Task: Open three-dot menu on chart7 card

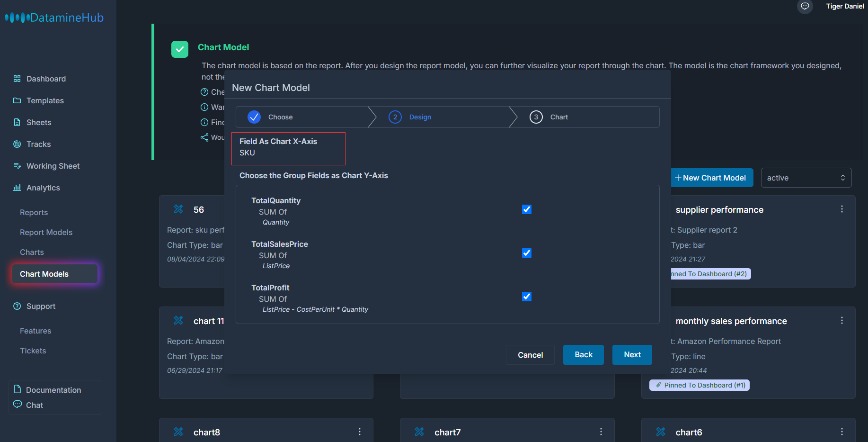Action: pyautogui.click(x=601, y=432)
